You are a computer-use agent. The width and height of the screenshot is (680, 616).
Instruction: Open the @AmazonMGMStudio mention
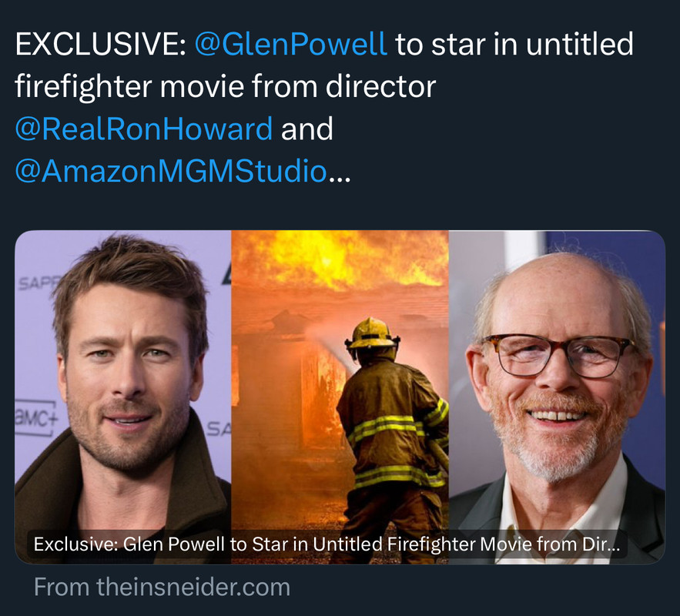coord(171,171)
